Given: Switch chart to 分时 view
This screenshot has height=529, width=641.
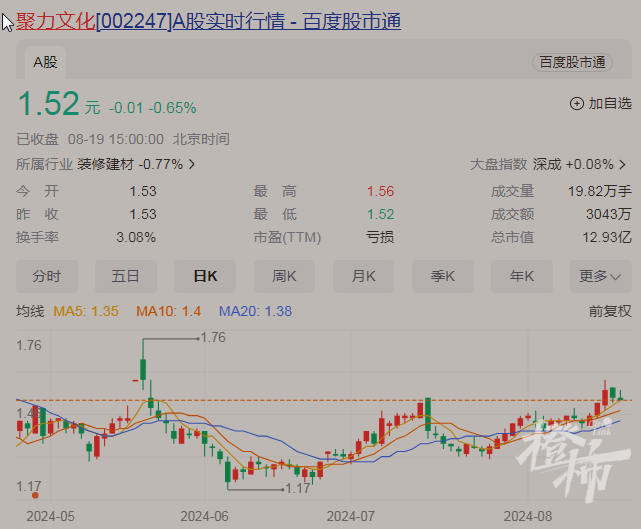Looking at the screenshot, I should tap(47, 276).
